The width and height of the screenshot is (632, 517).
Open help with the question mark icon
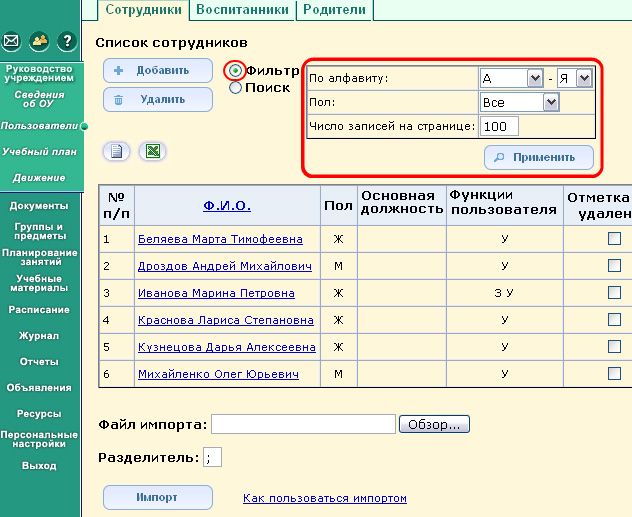pos(67,41)
